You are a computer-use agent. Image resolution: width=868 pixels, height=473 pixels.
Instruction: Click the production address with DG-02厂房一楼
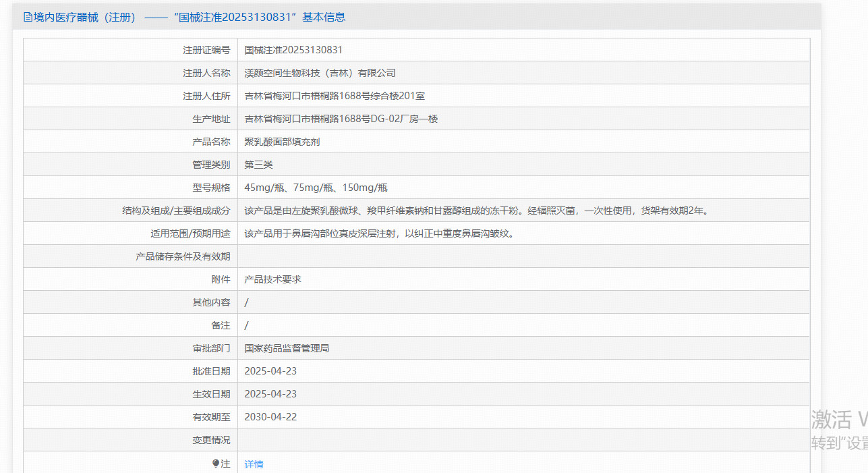(341, 119)
